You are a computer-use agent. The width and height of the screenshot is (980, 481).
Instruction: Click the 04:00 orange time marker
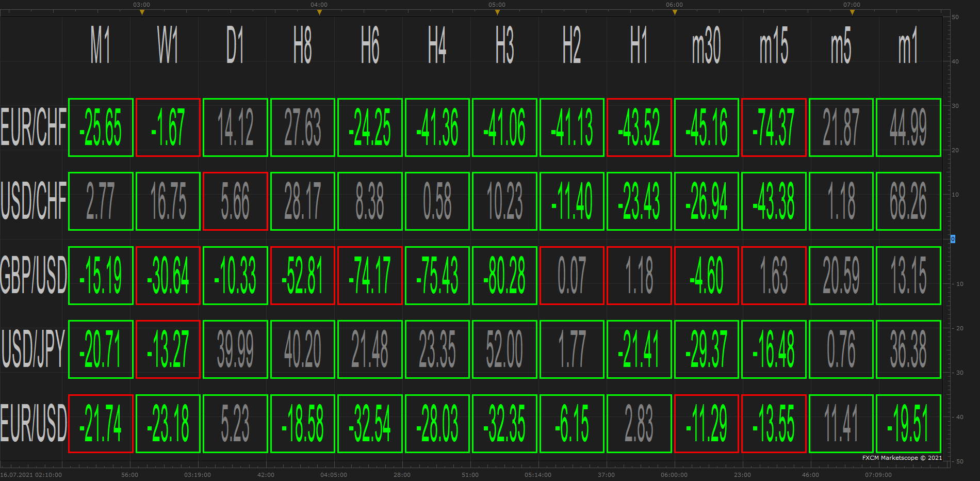(319, 12)
